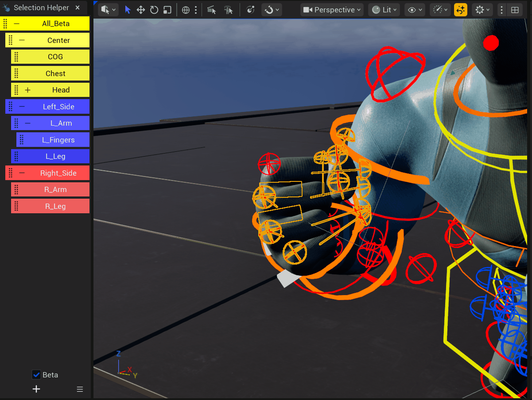
Task: Choose the Translate move tool
Action: point(141,10)
